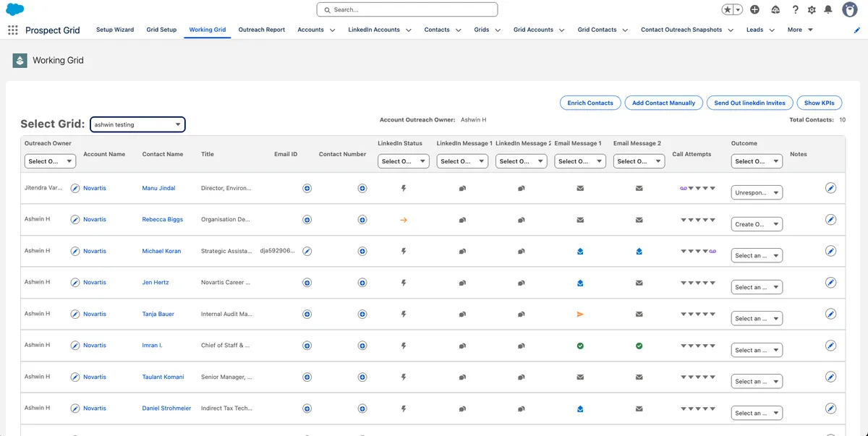This screenshot has width=868, height=436.
Task: Open the Salesforce Help question mark icon
Action: tap(795, 9)
